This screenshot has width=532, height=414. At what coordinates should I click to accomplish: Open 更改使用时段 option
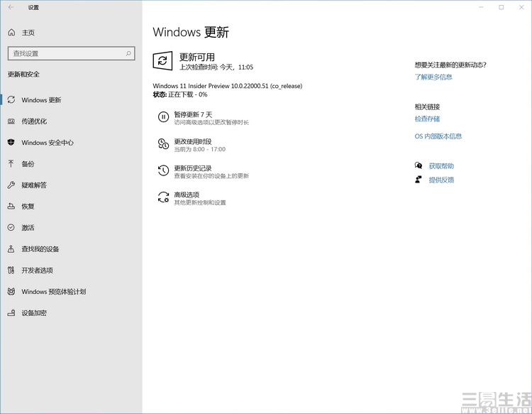tap(193, 141)
